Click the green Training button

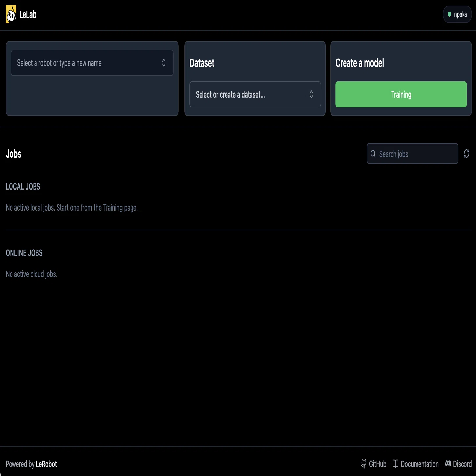point(401,94)
